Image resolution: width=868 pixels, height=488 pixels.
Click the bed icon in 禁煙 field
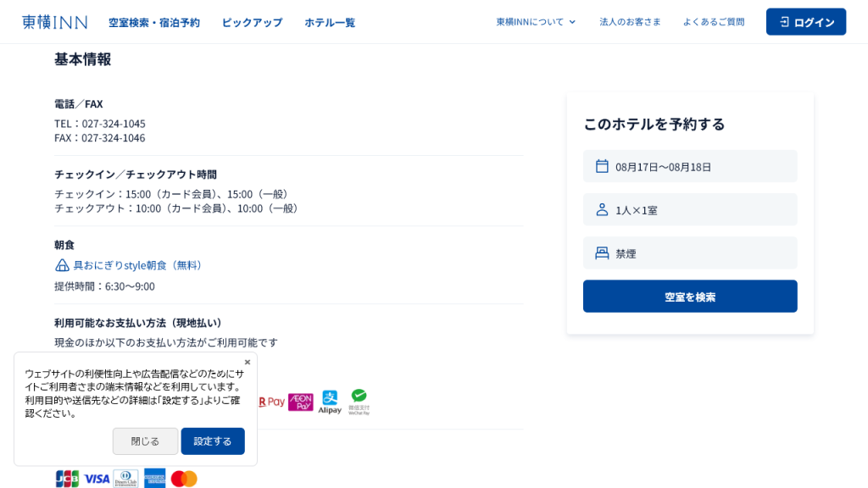(602, 252)
